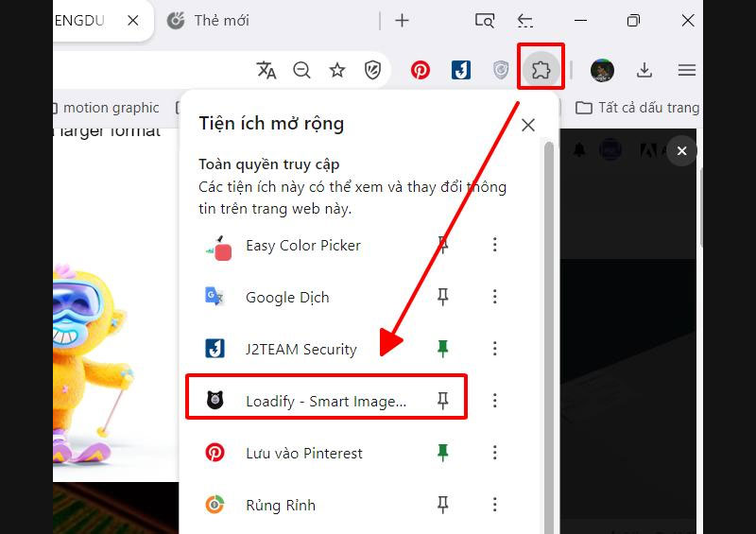
Task: Unpin the Lưu vào Pinterest extension
Action: [x=442, y=453]
